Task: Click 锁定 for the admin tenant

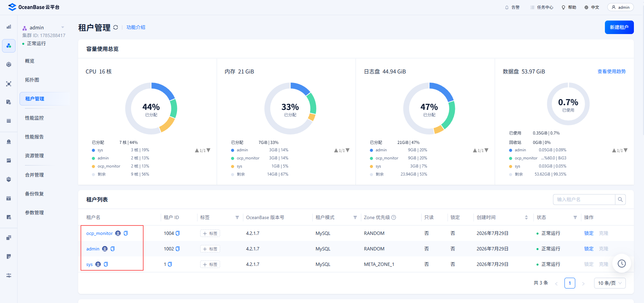Action: click(589, 249)
